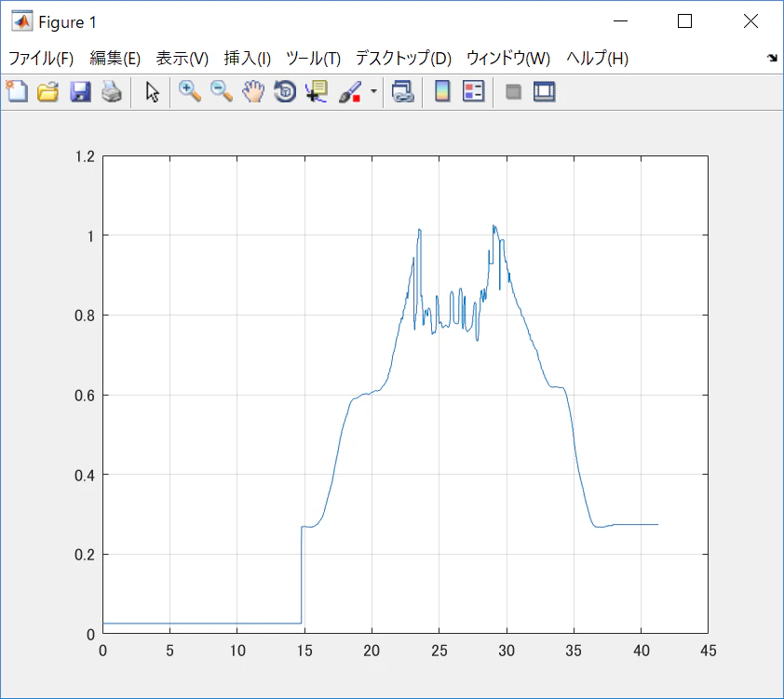Close the Figure 1 window
This screenshot has width=784, height=699.
tap(750, 21)
